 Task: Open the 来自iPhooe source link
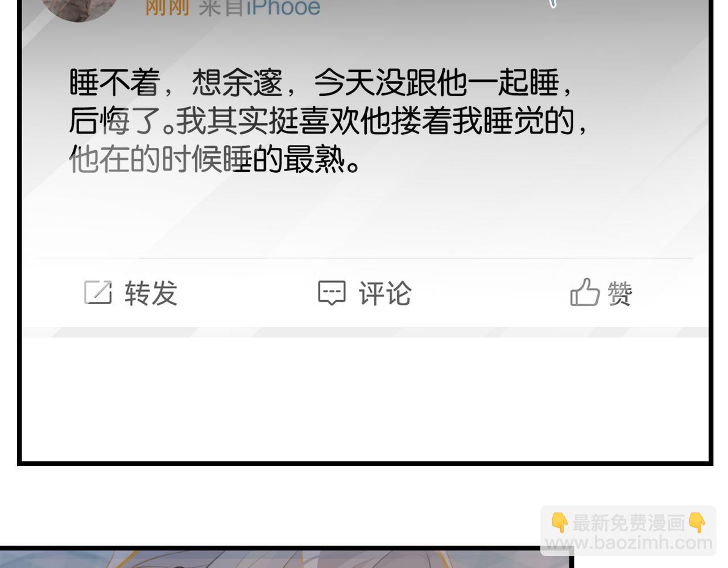click(259, 7)
